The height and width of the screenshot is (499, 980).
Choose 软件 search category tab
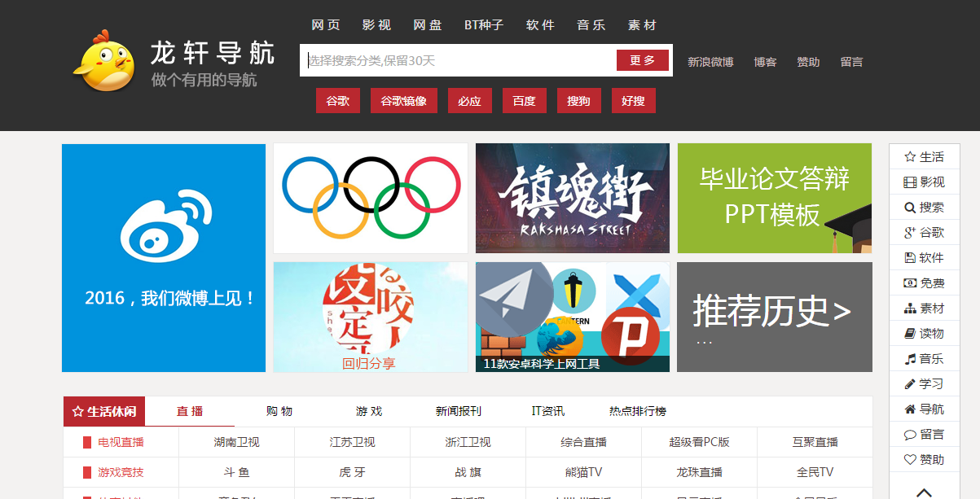540,25
